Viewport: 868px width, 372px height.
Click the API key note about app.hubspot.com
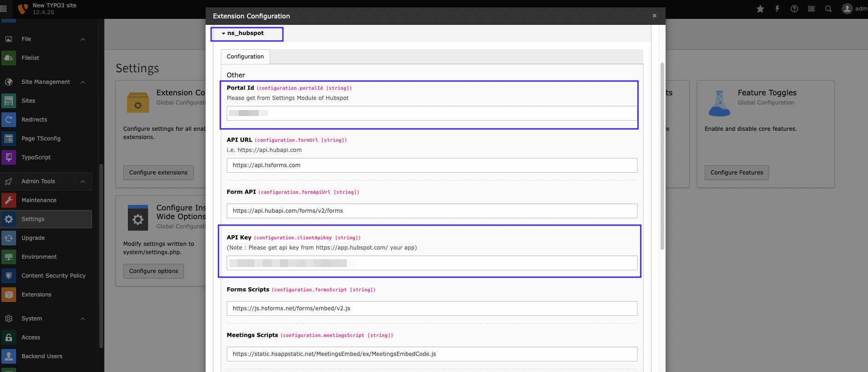click(322, 248)
